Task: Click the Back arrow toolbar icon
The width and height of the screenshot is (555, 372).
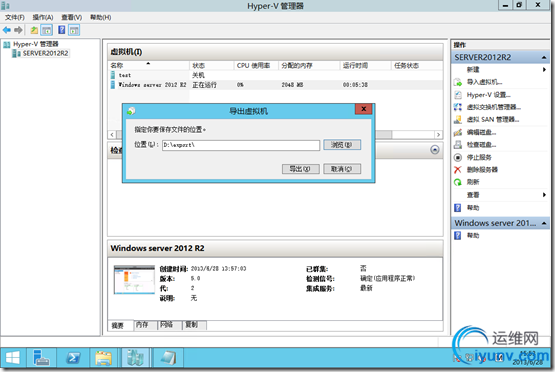Action: [x=7, y=30]
